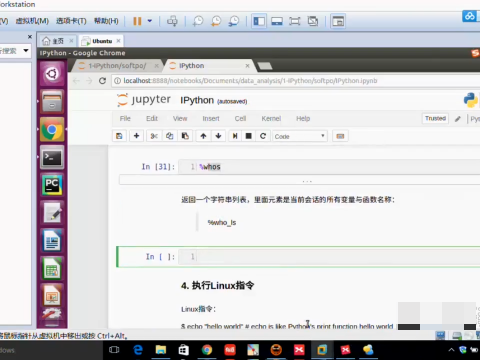Interrupt the kernel with stop icon

(x=249, y=136)
